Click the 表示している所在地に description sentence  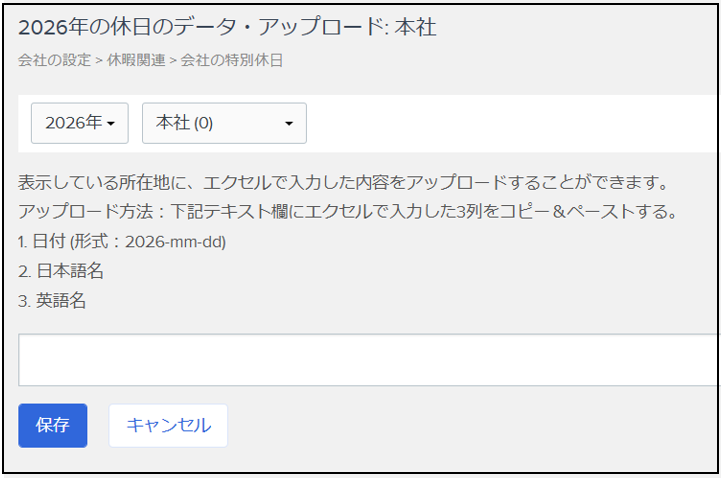pyautogui.click(x=343, y=182)
